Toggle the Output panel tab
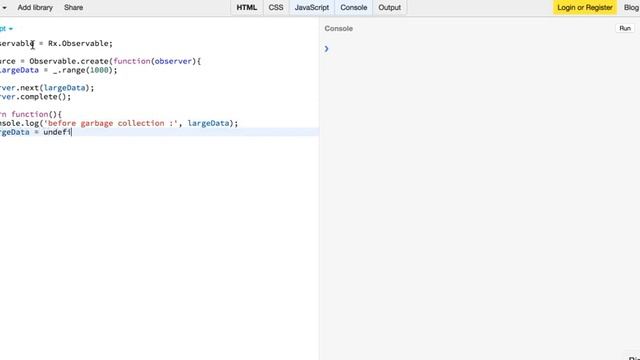Viewport: 640px width, 360px height. pos(389,7)
